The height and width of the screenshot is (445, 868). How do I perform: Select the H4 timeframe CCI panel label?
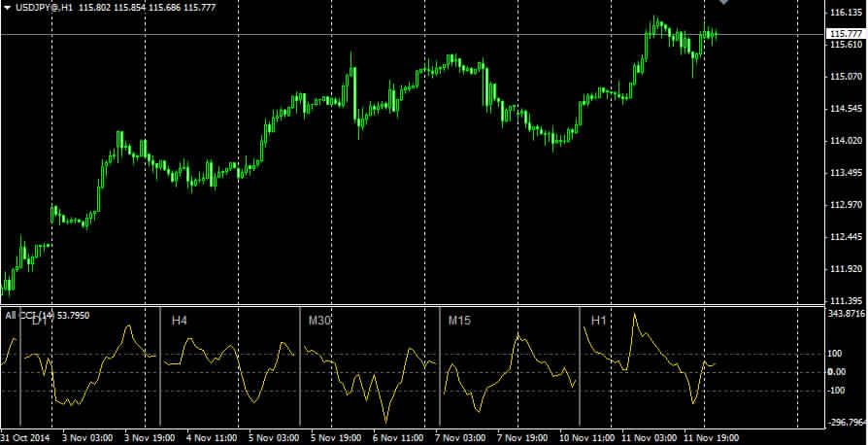click(x=180, y=320)
